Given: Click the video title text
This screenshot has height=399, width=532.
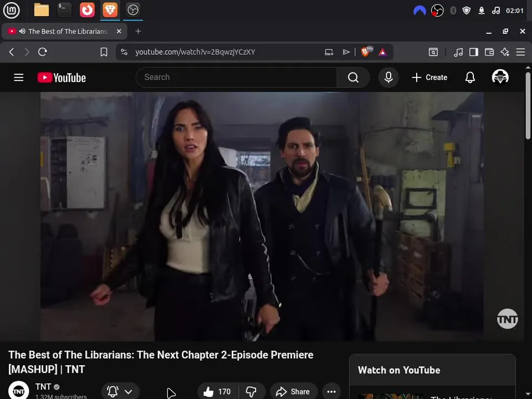Looking at the screenshot, I should [161, 362].
